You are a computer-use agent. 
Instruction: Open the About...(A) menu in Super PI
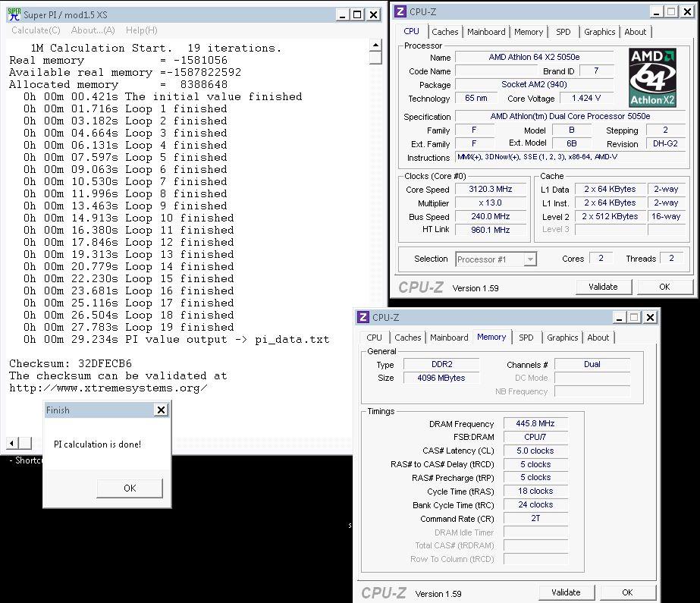coord(93,30)
